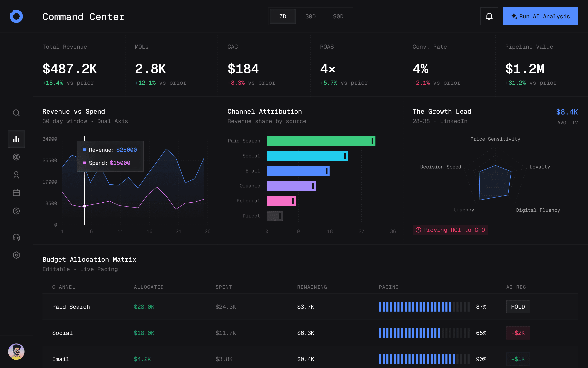588x368 pixels.
Task: Click the AI REC column header
Action: point(516,287)
